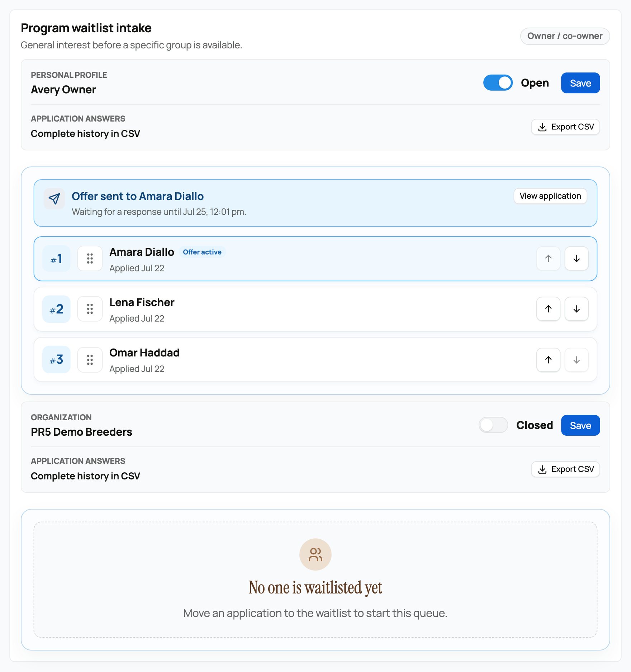Click the paper plane offer icon
Image resolution: width=631 pixels, height=672 pixels.
(54, 198)
